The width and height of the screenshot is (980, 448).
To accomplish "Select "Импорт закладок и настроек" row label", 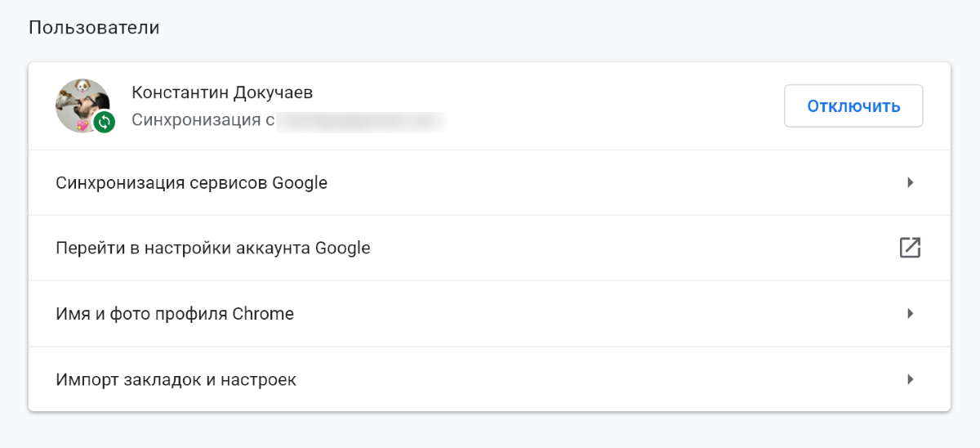I will coord(176,380).
